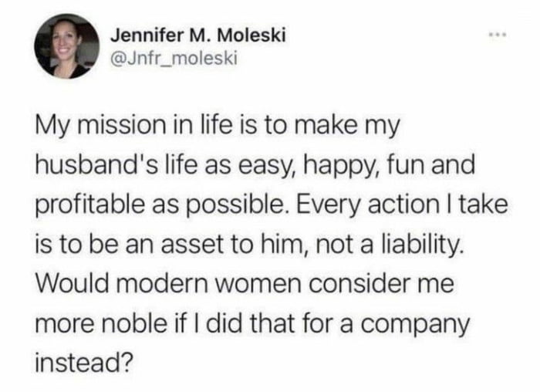This screenshot has height=392, width=540.
Task: Click the words "make my" in tweet
Action: point(350,127)
